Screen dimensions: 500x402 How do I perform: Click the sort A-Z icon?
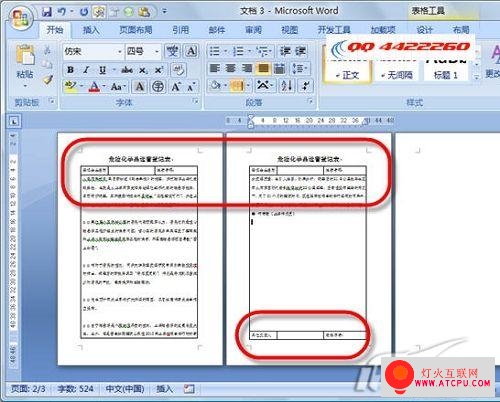(286, 86)
